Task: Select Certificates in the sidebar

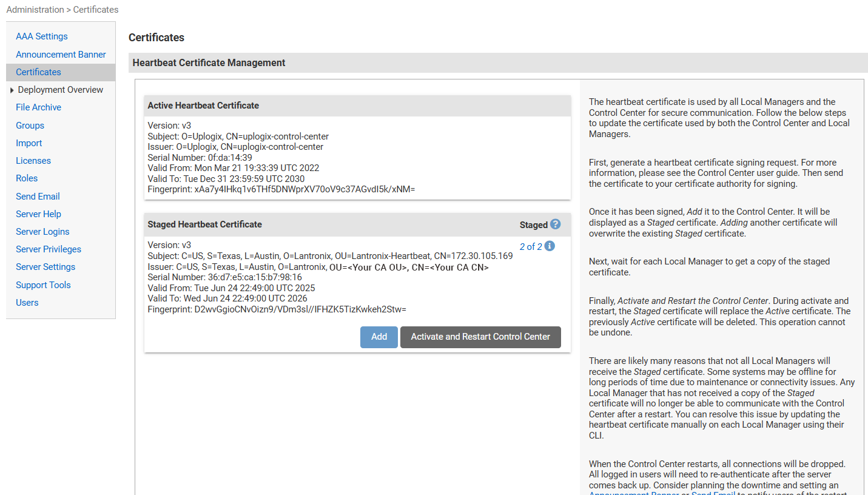Action: (x=38, y=72)
